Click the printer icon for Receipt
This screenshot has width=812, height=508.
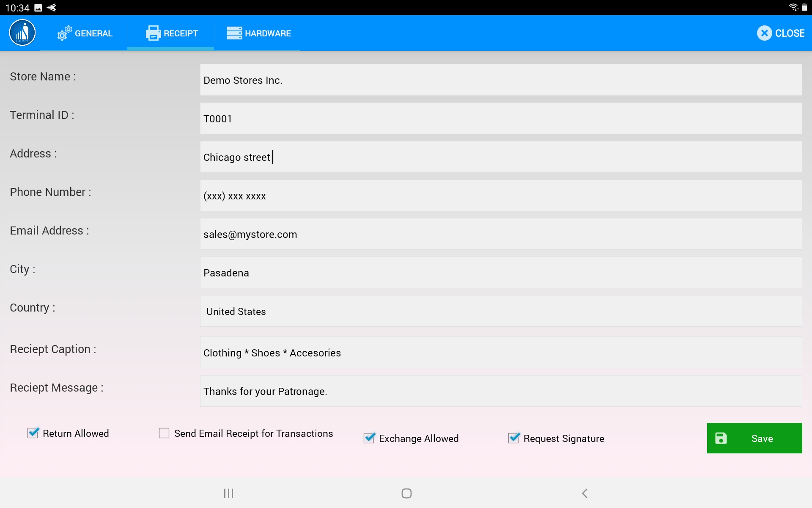(153, 33)
